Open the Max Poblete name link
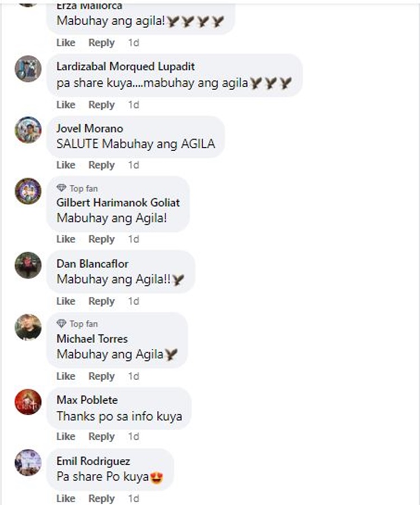Screen dimensions: 420x505 point(87,400)
